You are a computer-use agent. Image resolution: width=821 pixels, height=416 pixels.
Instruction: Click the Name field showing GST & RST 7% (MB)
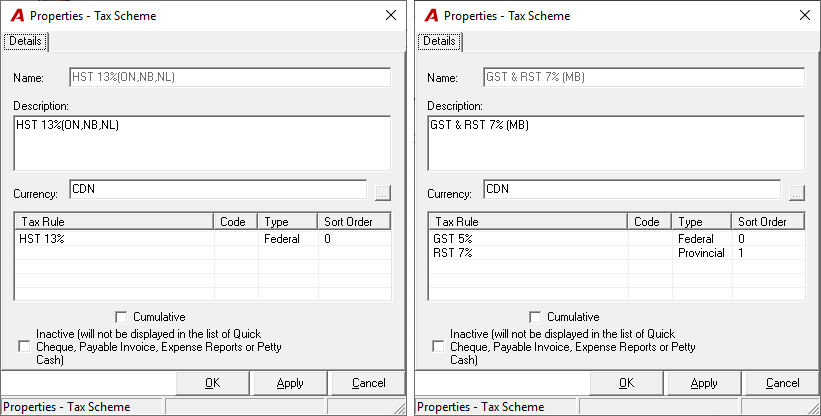click(x=645, y=77)
